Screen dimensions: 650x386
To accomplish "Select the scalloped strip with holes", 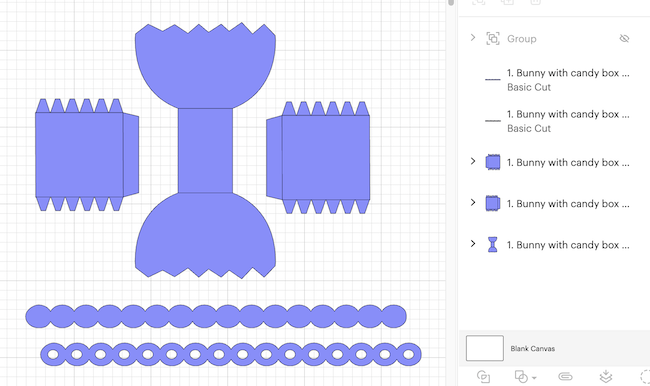I will tap(231, 354).
